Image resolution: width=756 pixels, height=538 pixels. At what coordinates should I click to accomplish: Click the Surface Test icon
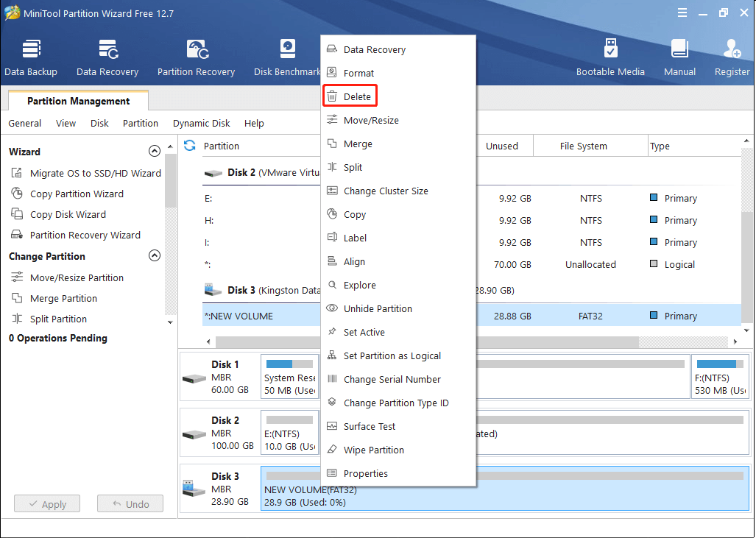(332, 426)
